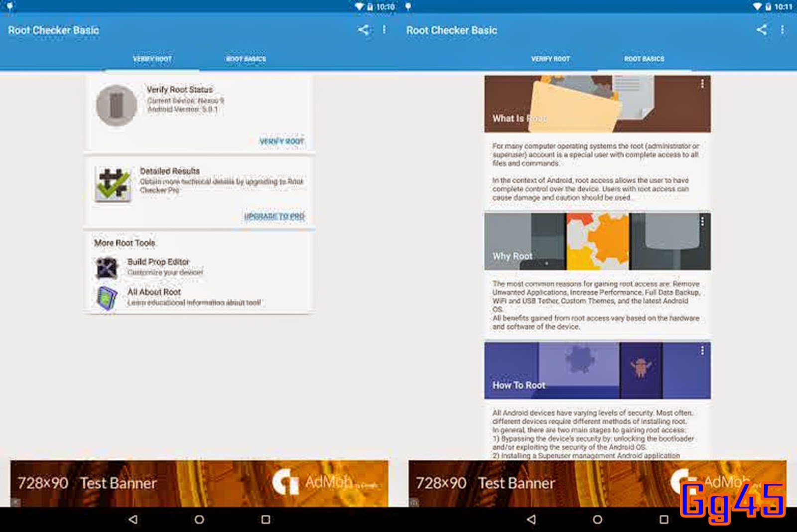
Task: Tap the Home navigation button on the right screen
Action: click(x=598, y=520)
